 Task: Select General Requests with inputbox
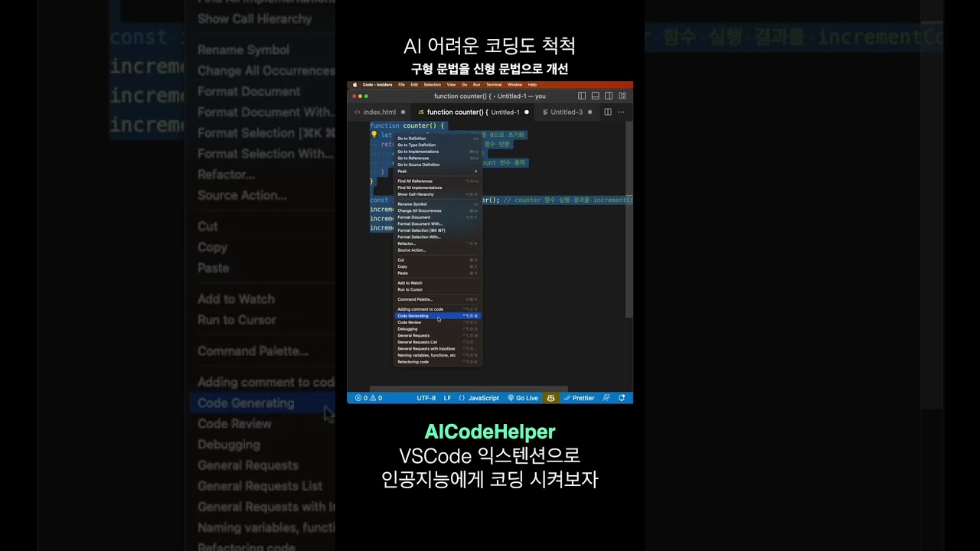click(x=437, y=349)
